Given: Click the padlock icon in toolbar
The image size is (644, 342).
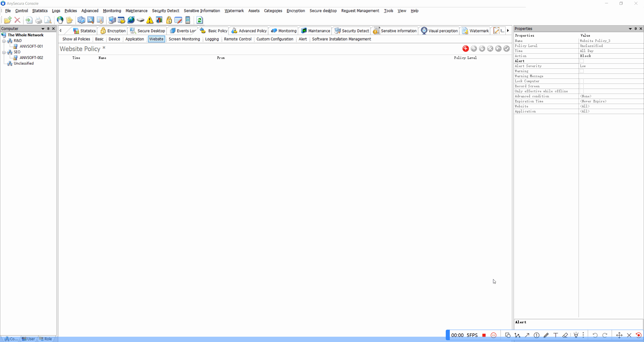Looking at the screenshot, I should (x=169, y=20).
